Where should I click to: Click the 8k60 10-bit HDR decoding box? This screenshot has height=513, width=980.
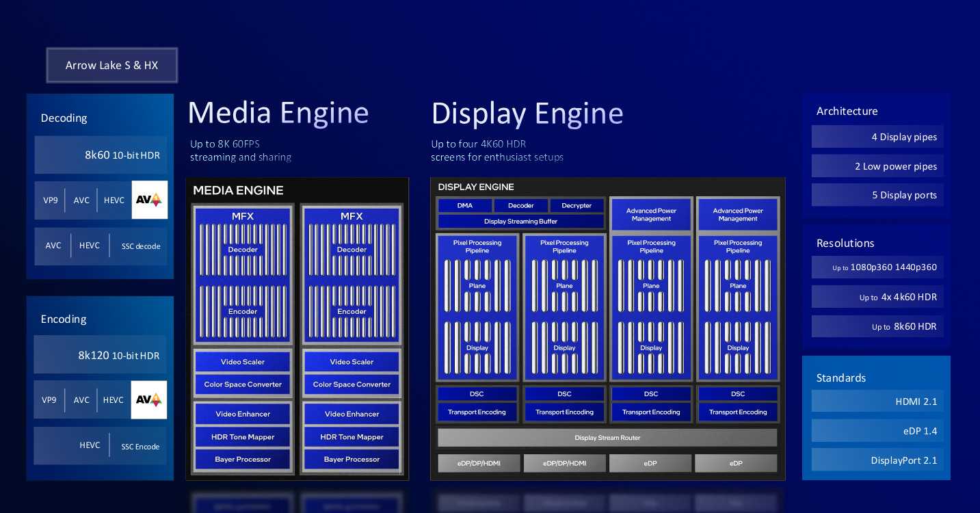pyautogui.click(x=101, y=155)
